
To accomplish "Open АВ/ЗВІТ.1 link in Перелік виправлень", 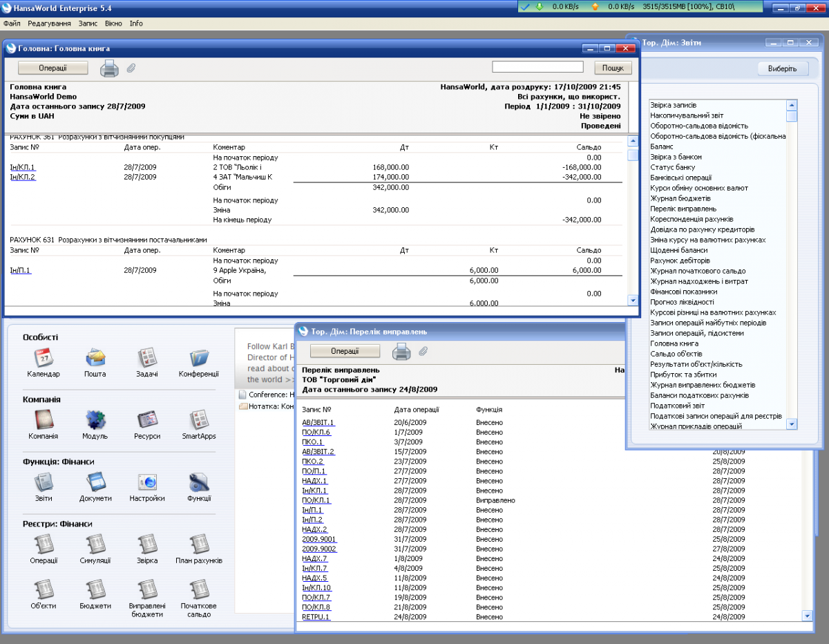I will click(x=318, y=422).
